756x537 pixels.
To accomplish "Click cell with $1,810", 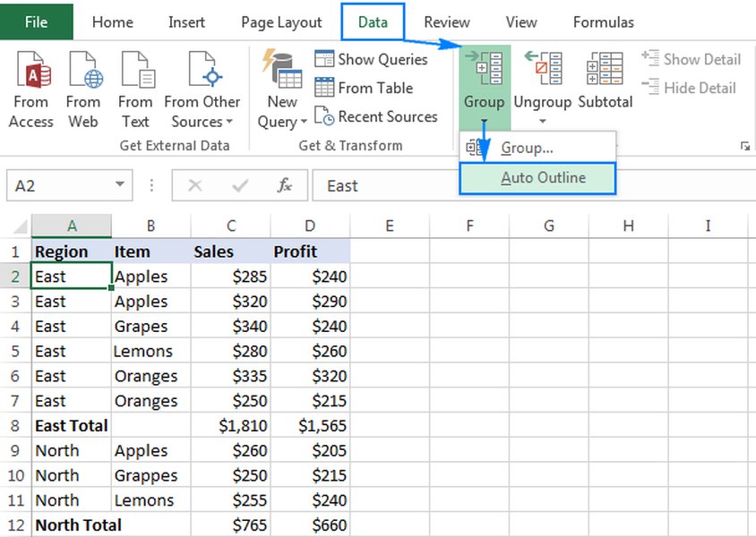I will (231, 426).
